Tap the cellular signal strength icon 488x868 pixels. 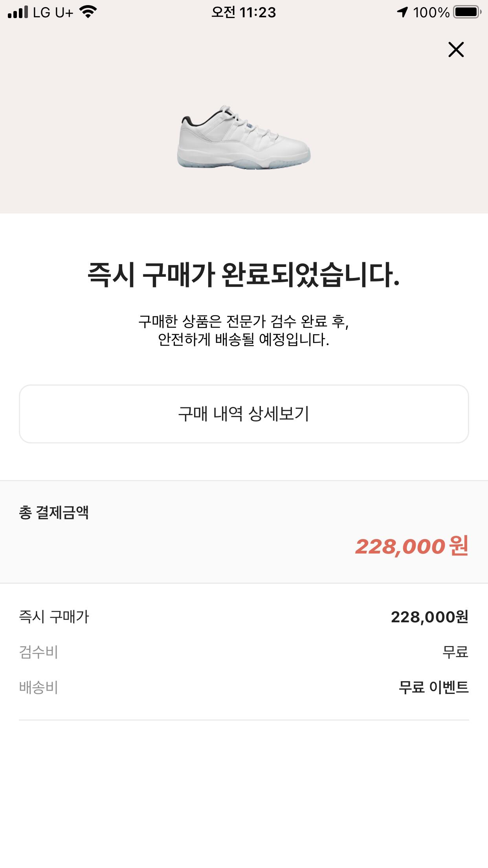click(18, 12)
